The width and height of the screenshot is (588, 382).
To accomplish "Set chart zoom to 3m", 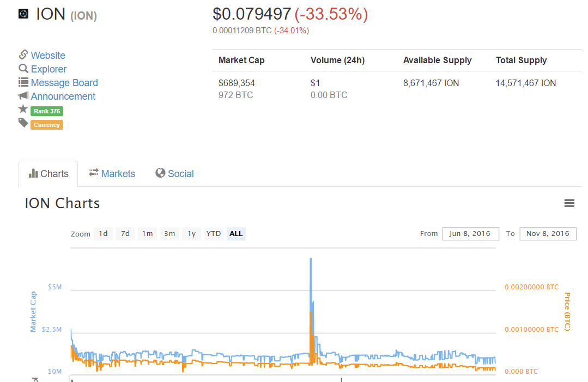I will [x=169, y=234].
